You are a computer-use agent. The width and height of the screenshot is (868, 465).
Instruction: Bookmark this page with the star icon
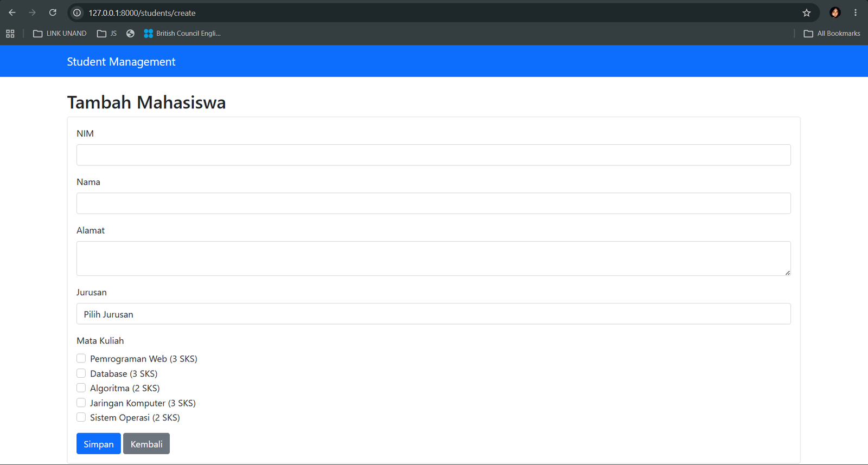tap(807, 12)
